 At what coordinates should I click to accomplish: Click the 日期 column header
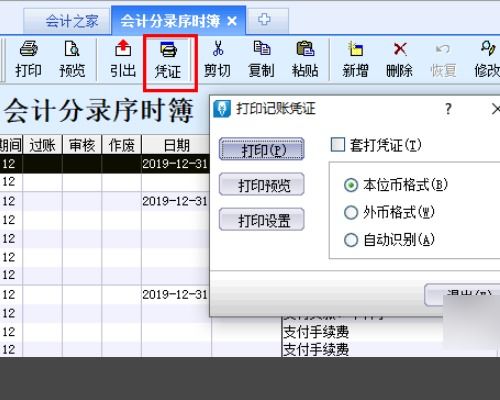[x=176, y=145]
